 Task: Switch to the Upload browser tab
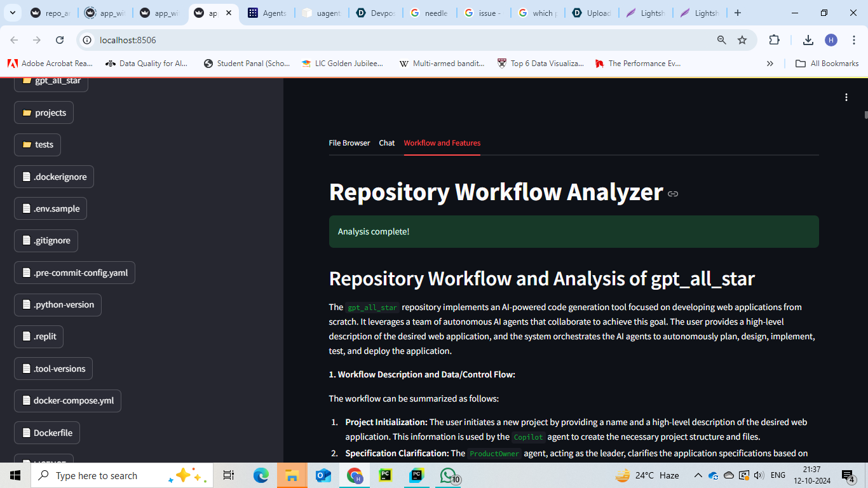592,13
